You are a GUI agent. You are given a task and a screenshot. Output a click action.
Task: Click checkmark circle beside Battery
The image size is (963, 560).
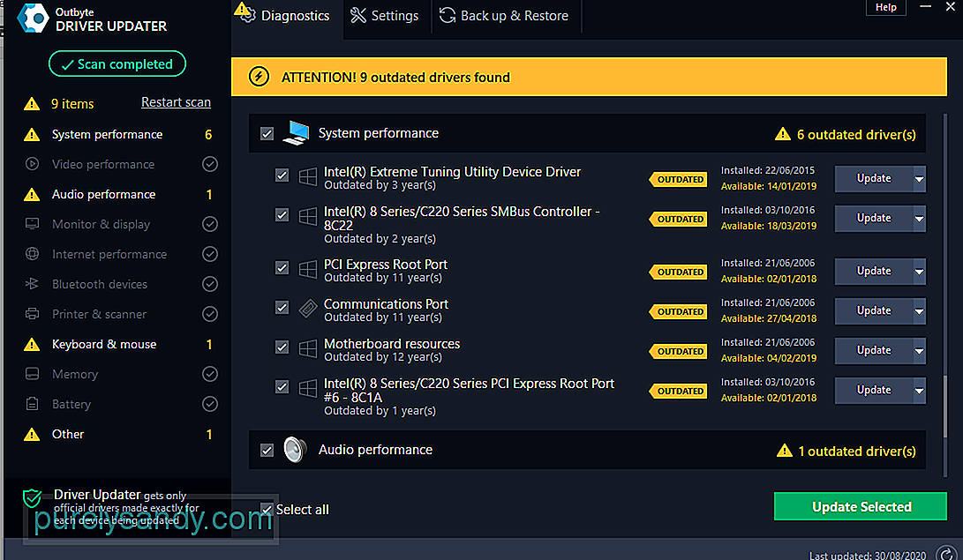click(x=210, y=404)
